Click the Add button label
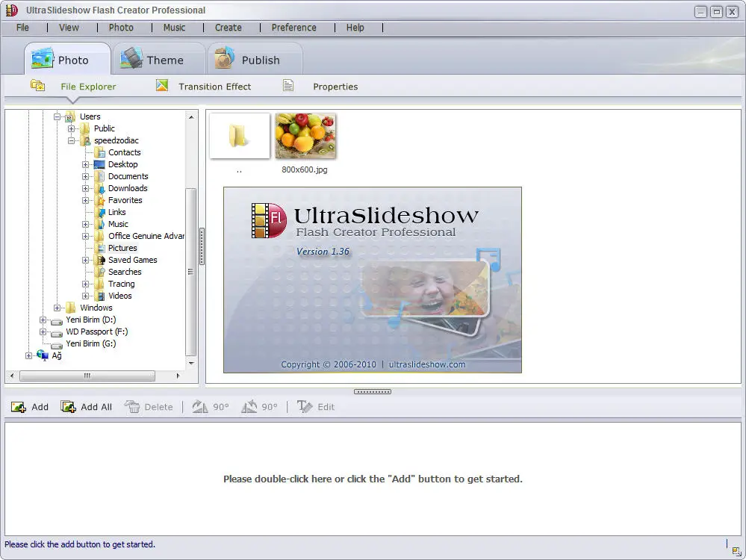This screenshot has width=746, height=560. point(40,407)
